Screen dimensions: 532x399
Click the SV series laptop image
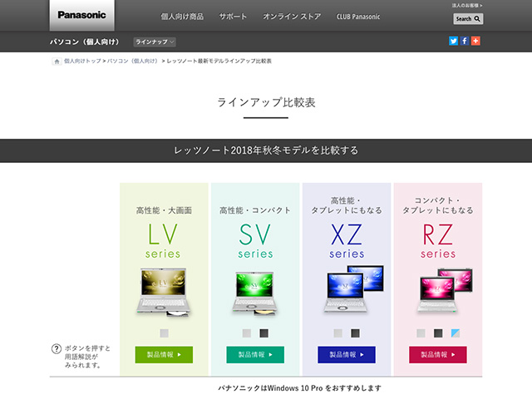pyautogui.click(x=255, y=293)
